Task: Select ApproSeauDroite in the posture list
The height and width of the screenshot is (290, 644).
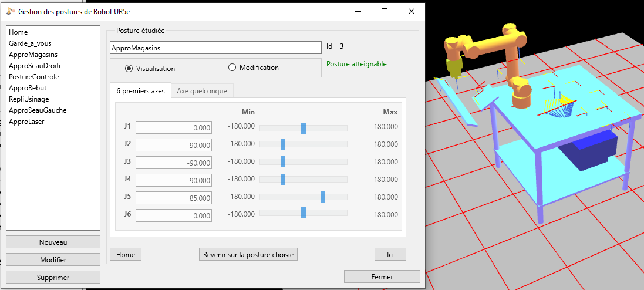Action: pos(36,66)
